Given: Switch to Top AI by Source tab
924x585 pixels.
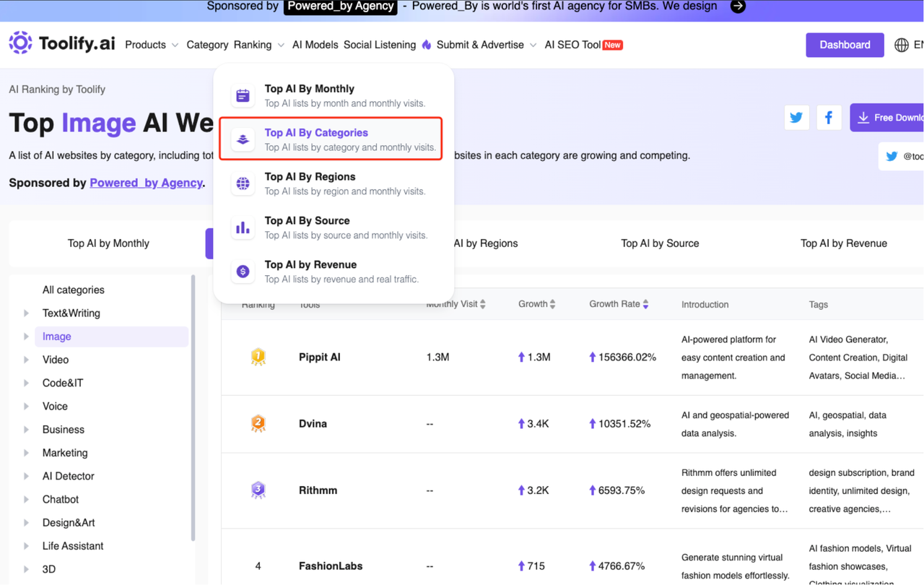Looking at the screenshot, I should click(660, 243).
